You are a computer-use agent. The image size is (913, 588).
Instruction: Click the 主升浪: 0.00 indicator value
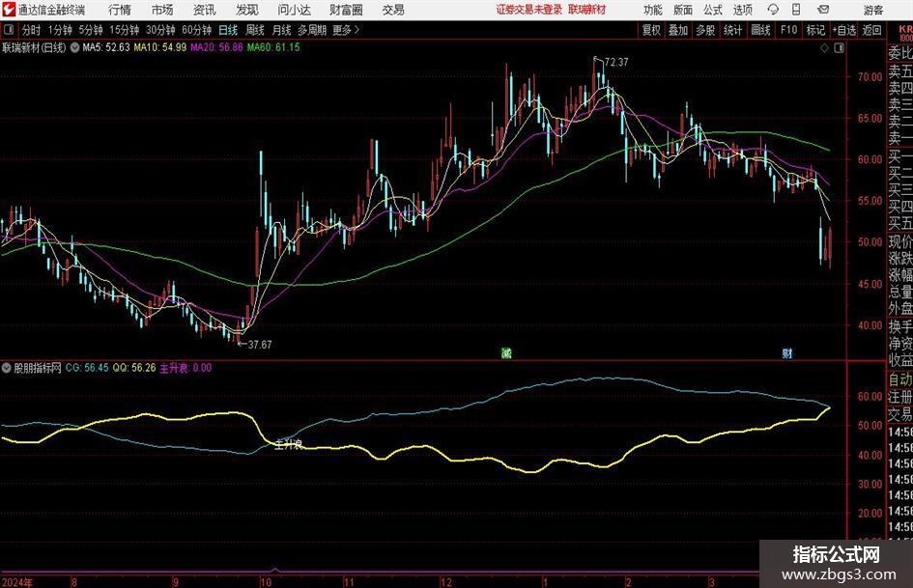click(185, 368)
